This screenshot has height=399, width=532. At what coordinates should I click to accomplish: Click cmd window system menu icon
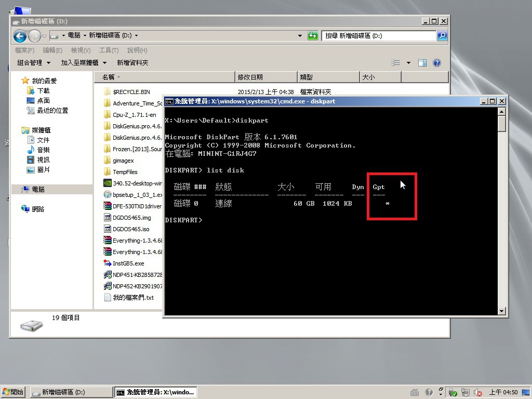pyautogui.click(x=169, y=101)
